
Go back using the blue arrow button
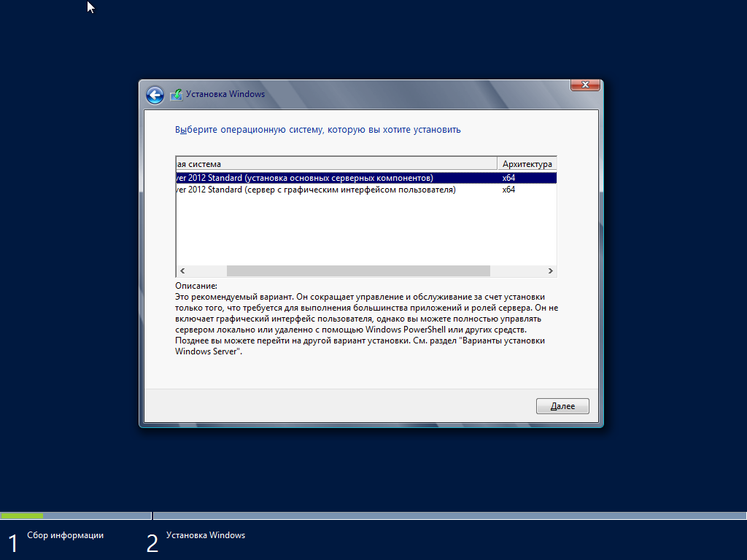coord(155,95)
